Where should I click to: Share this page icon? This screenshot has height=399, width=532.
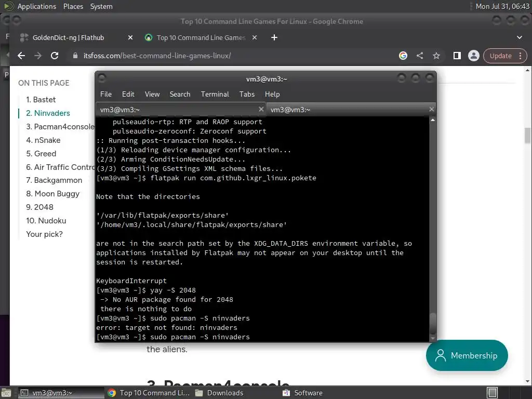[x=420, y=56]
